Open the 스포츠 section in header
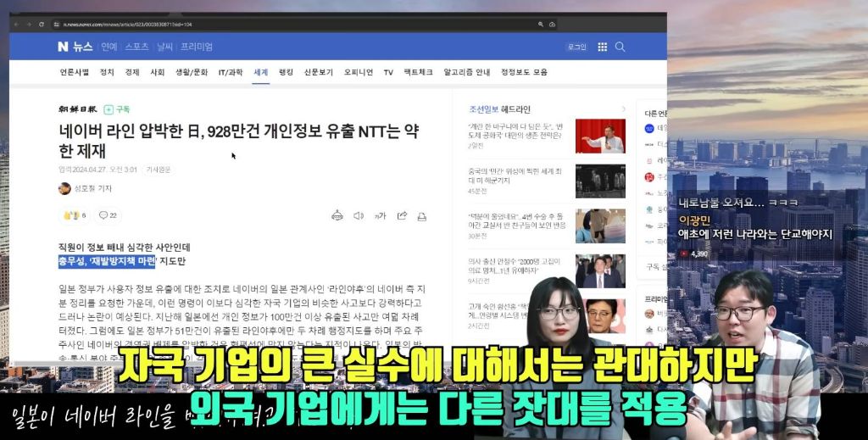The width and height of the screenshot is (868, 440). click(x=136, y=47)
